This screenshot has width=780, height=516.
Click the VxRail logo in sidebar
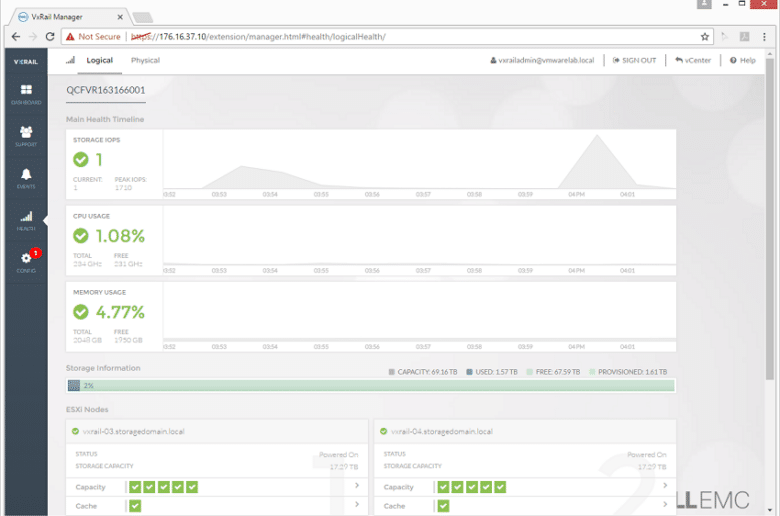point(26,62)
